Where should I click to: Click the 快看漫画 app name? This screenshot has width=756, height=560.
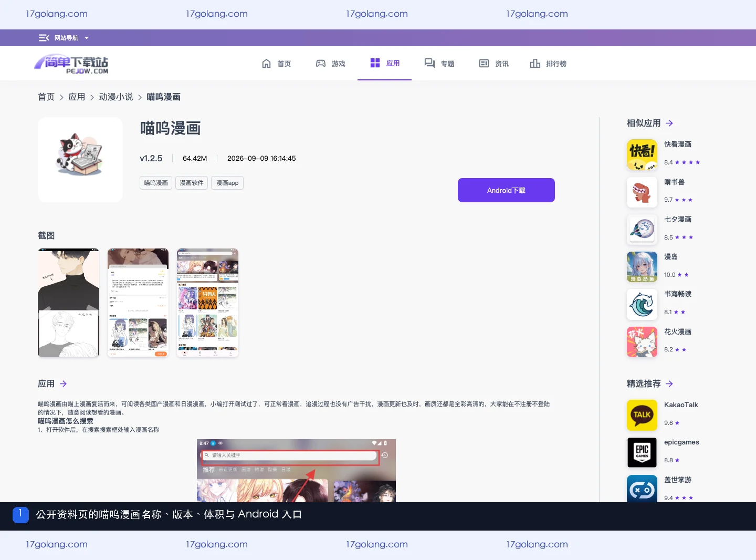[x=678, y=144]
